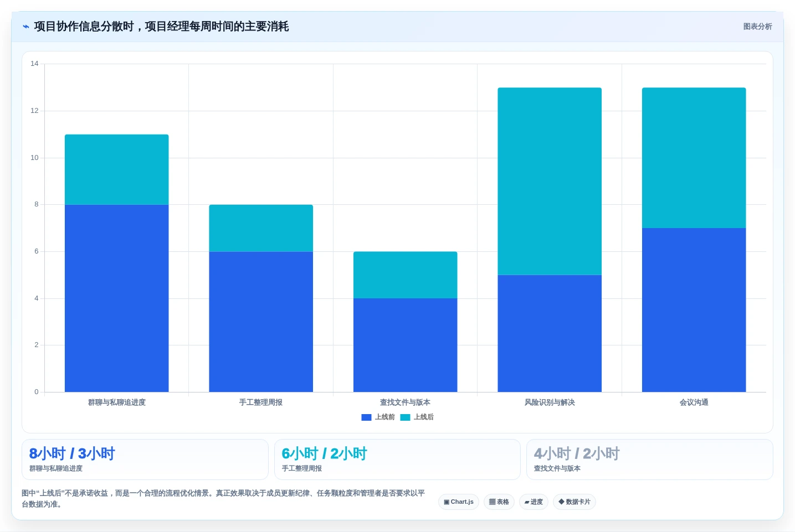The height and width of the screenshot is (532, 795).
Task: Click the 查找文件与版本 axis label
Action: click(406, 402)
